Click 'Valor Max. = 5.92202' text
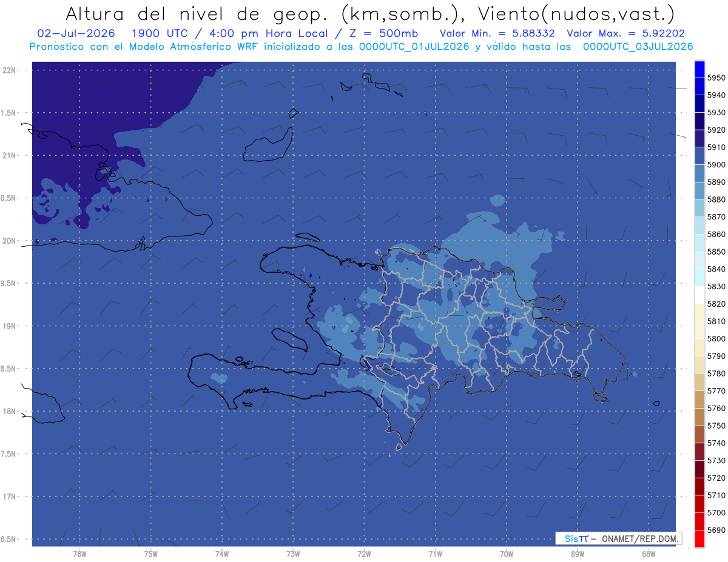Image resolution: width=728 pixels, height=562 pixels. (x=625, y=34)
